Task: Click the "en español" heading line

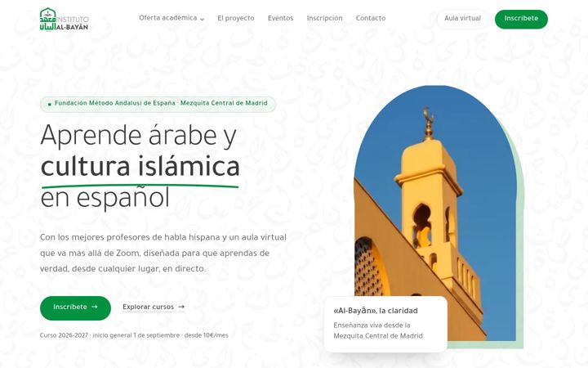Action: click(105, 198)
